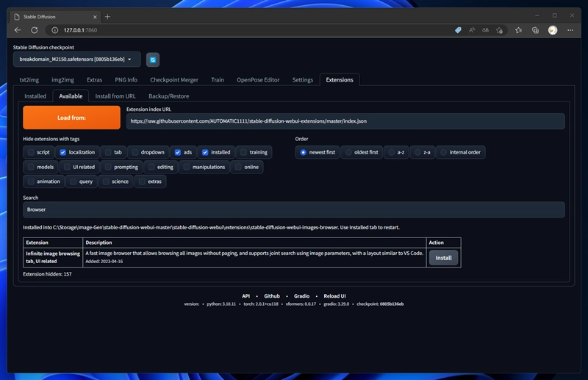
Task: Open the Extras tab
Action: pos(95,80)
